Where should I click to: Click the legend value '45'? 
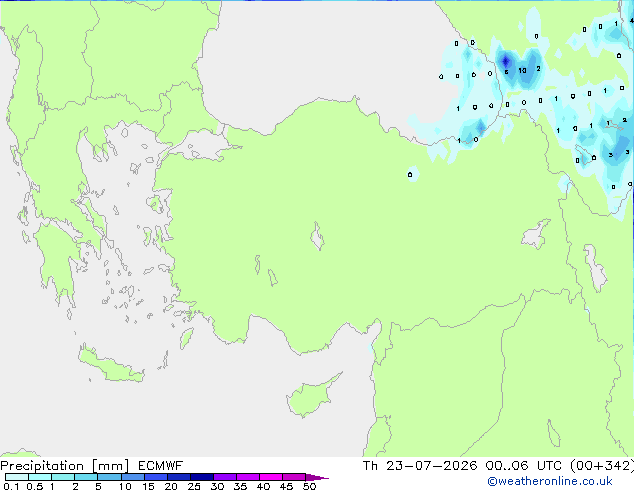286,486
